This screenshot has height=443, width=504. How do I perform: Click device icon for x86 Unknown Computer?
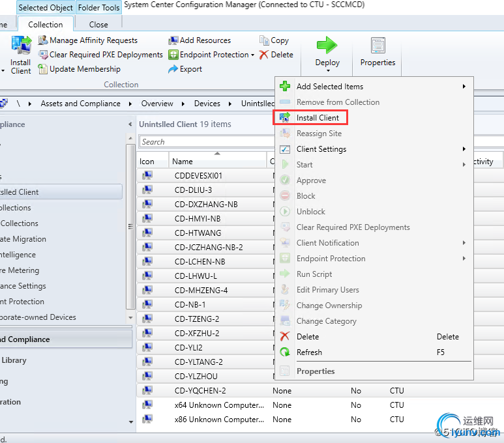pos(147,419)
